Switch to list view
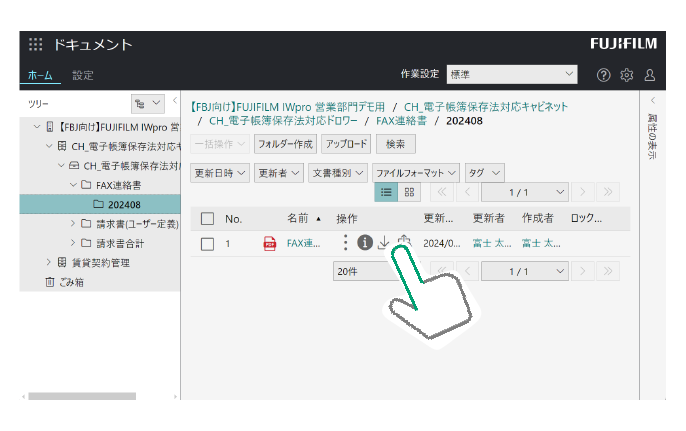 386,192
